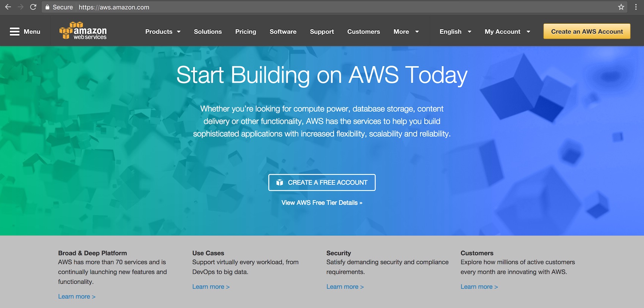Image resolution: width=644 pixels, height=308 pixels.
Task: Expand the English language selector
Action: click(x=454, y=32)
